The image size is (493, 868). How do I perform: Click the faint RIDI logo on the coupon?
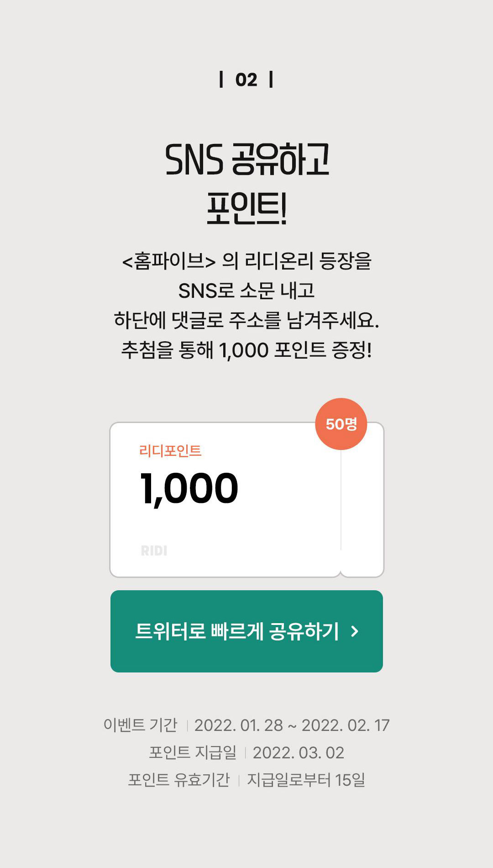(154, 550)
